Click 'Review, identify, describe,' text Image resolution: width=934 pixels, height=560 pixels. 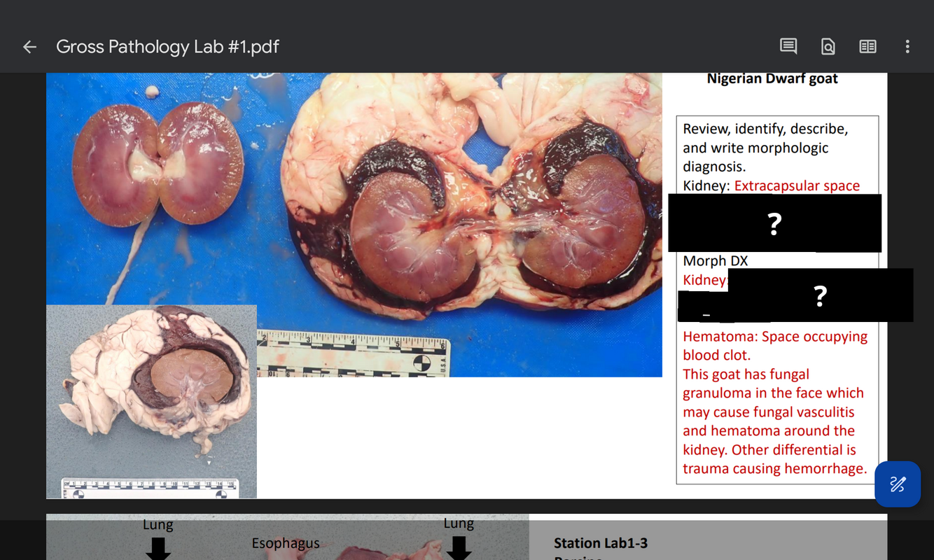(x=765, y=129)
